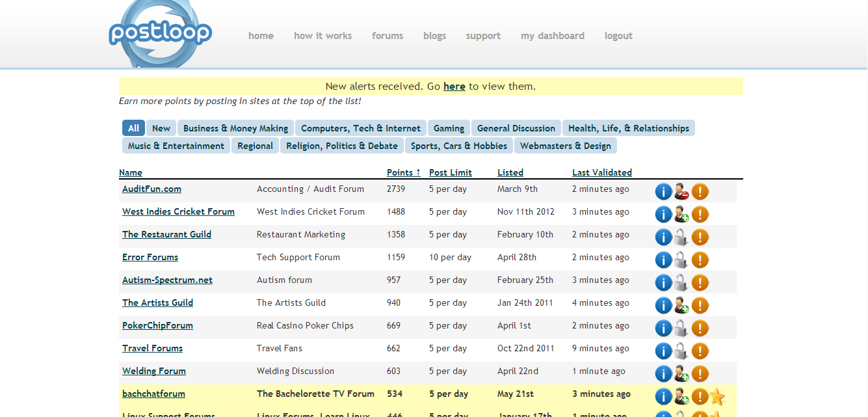Select the Gaming category

pyautogui.click(x=449, y=128)
